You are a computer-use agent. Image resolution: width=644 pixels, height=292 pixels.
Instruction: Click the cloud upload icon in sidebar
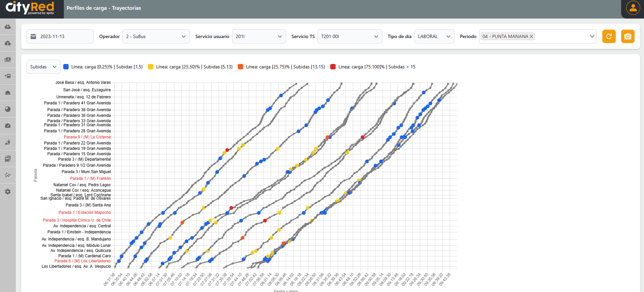click(x=8, y=43)
